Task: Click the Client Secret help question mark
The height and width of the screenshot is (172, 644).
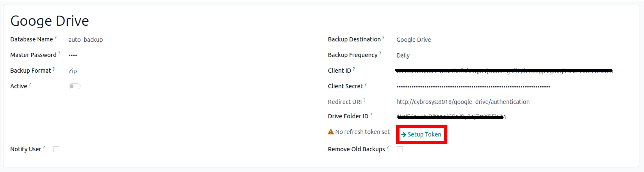Action: 366,85
